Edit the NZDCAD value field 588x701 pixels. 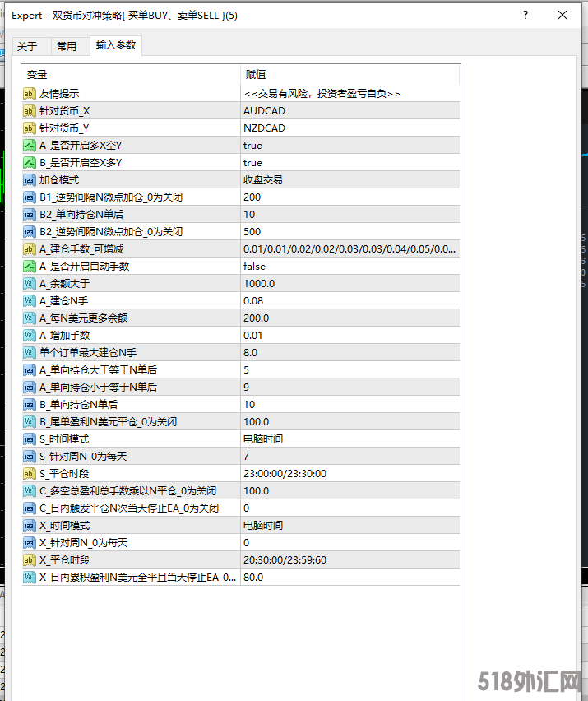click(350, 128)
